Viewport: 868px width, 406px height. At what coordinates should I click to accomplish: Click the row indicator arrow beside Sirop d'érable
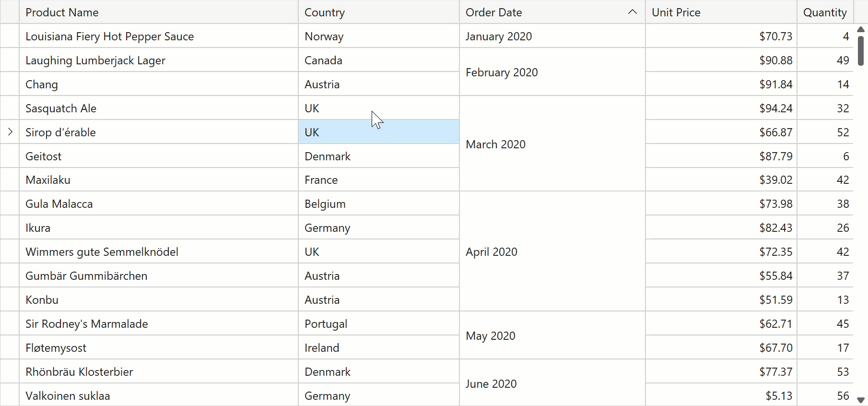coord(10,132)
